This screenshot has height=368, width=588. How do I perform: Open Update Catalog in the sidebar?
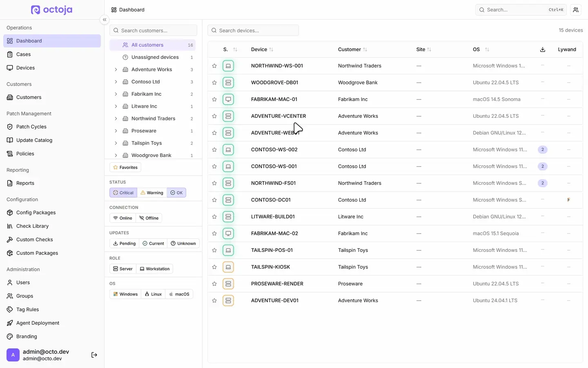pyautogui.click(x=52, y=140)
